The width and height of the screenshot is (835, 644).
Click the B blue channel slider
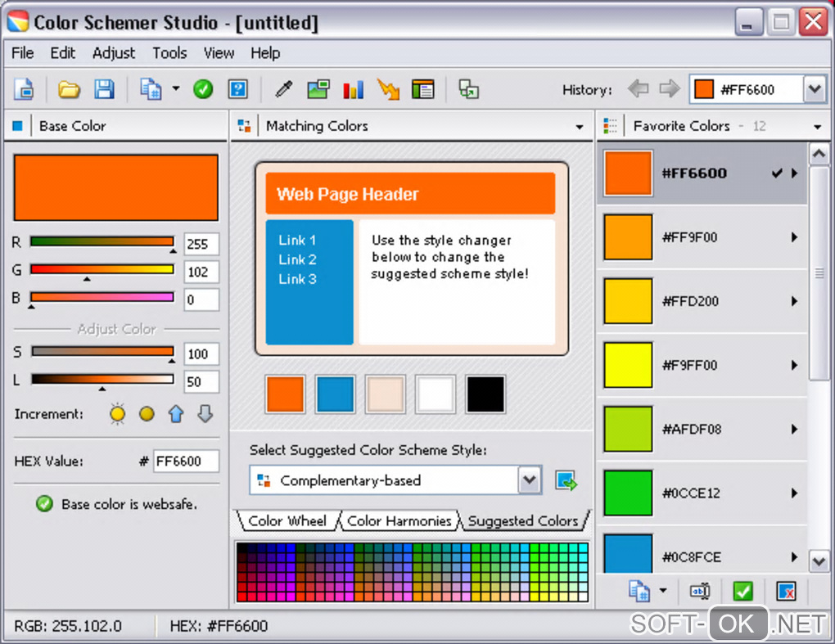(x=102, y=298)
